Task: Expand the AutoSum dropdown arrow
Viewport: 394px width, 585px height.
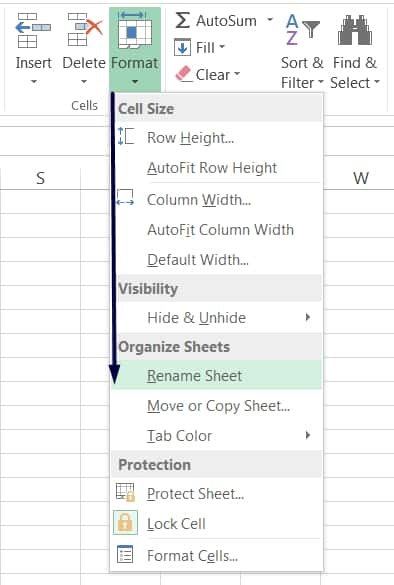Action: (270, 20)
